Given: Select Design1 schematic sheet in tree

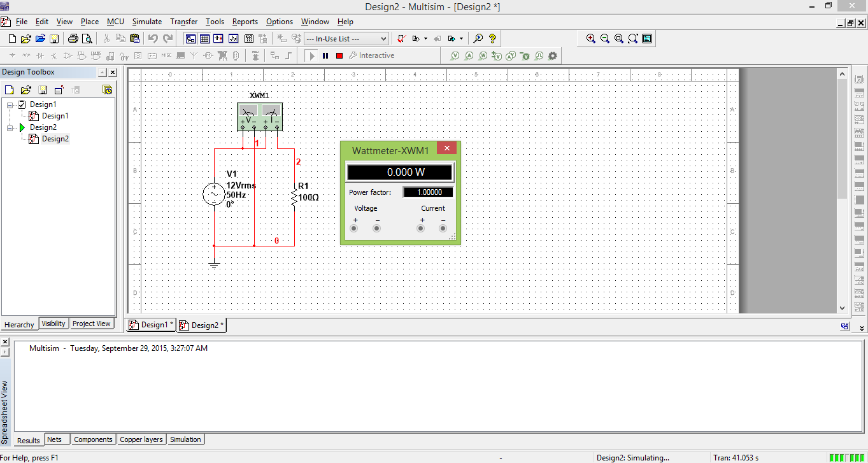Looking at the screenshot, I should [55, 116].
